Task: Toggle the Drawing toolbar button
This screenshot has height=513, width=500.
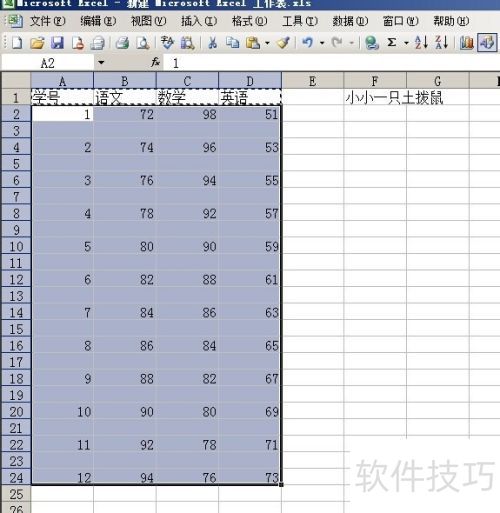Action: [487, 43]
